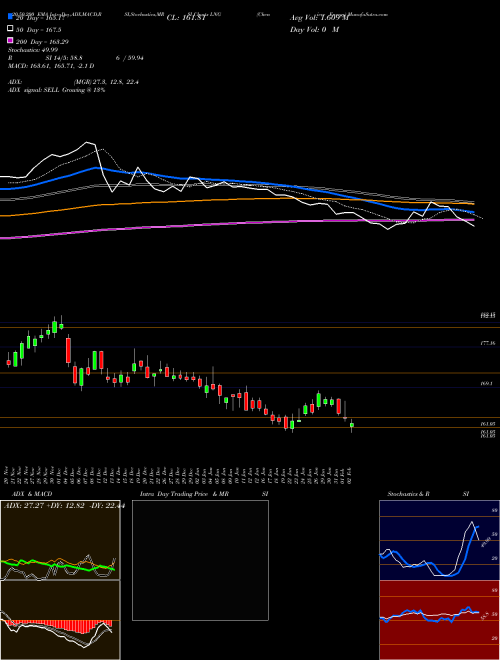Image resolution: width=500 pixels, height=660 pixels.
Task: Click the '(MGR) 27.3, 12.8, 22.4' ADX values
Action: point(106,82)
